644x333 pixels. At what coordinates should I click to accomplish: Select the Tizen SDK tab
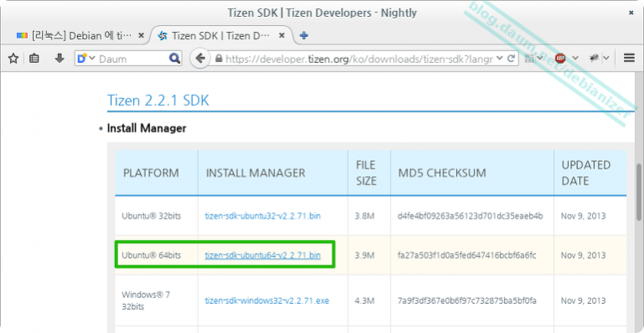pos(221,36)
